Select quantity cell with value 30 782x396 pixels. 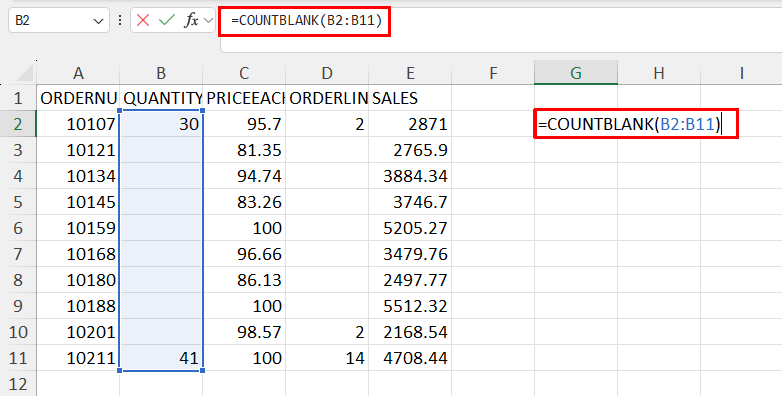click(161, 124)
